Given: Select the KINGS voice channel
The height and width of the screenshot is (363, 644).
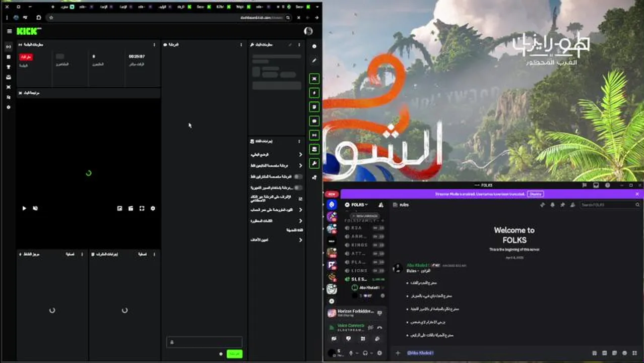Looking at the screenshot, I should [365, 245].
